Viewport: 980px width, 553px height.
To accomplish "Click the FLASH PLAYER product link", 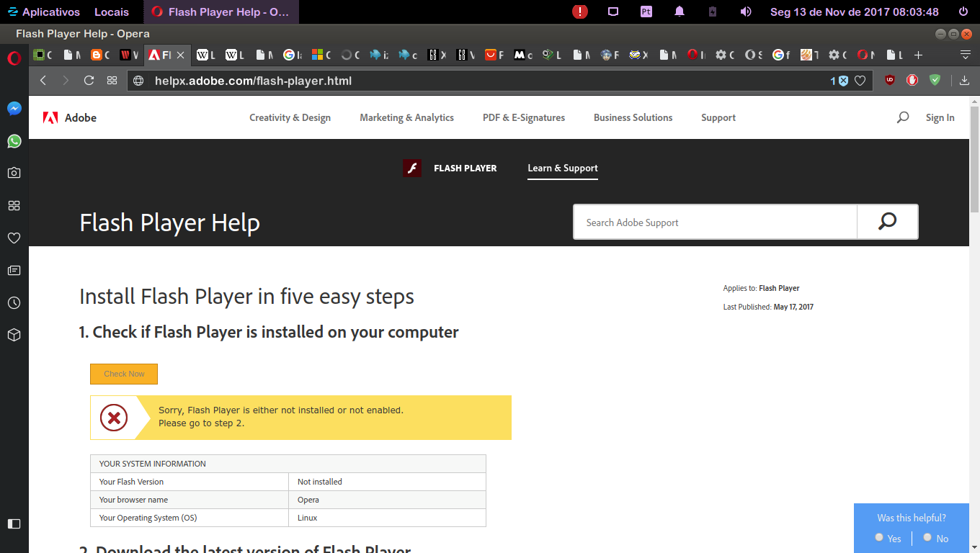I will pos(450,168).
